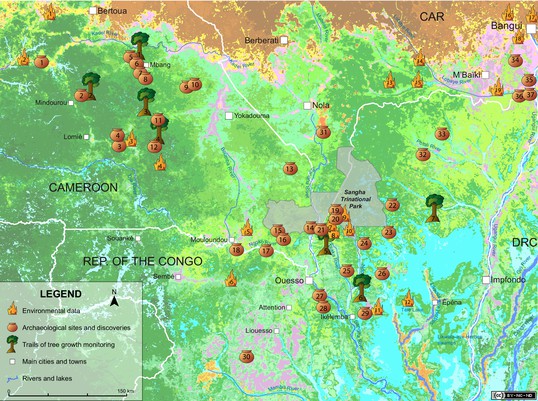Click archaeological pot marker 31 below Nola

[323, 132]
